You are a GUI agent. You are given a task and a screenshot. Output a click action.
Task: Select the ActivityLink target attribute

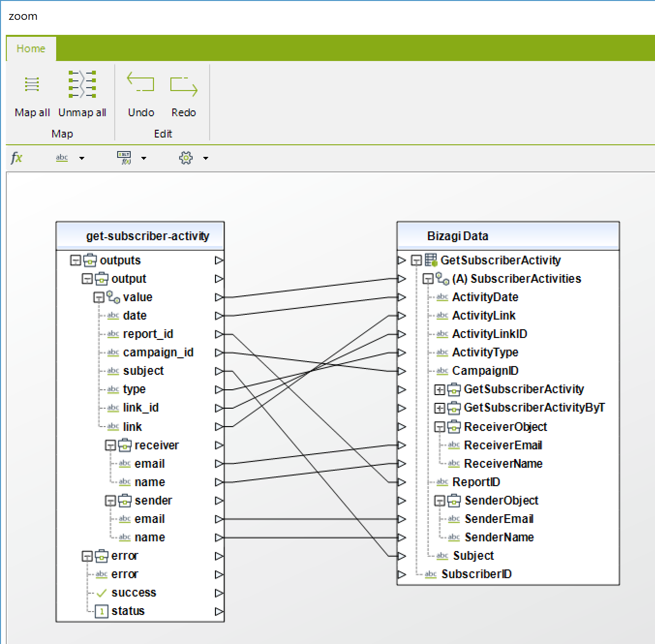click(x=484, y=316)
